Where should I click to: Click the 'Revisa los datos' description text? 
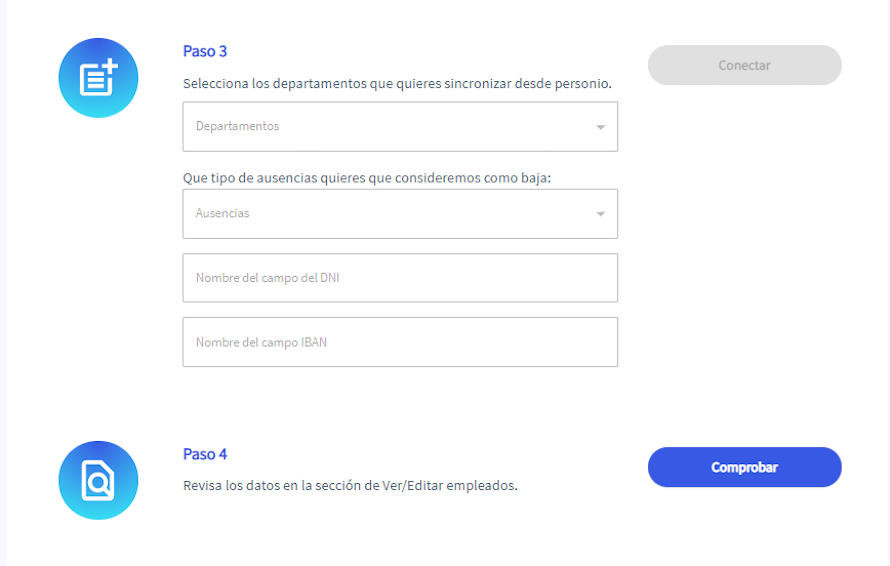click(350, 485)
